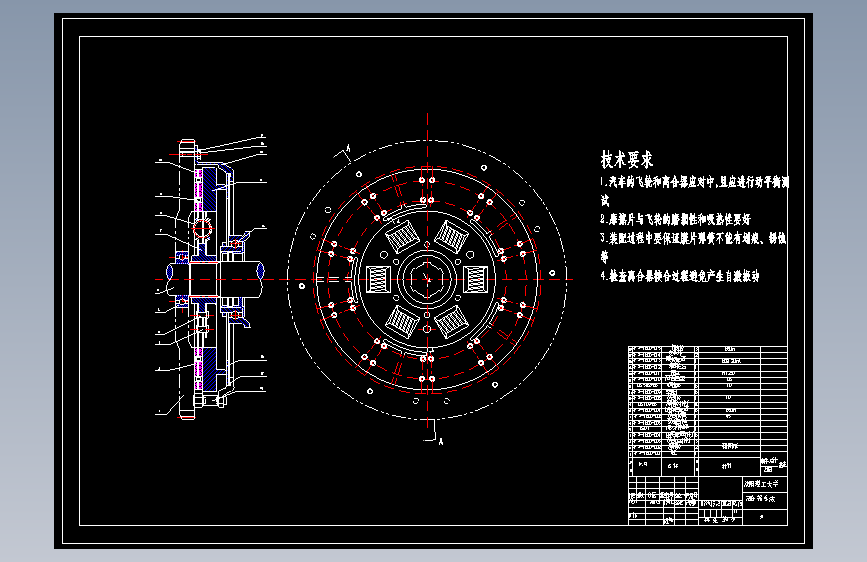The height and width of the screenshot is (562, 867).
Task: Click section label A above the clutch disc view
Action: (348, 148)
